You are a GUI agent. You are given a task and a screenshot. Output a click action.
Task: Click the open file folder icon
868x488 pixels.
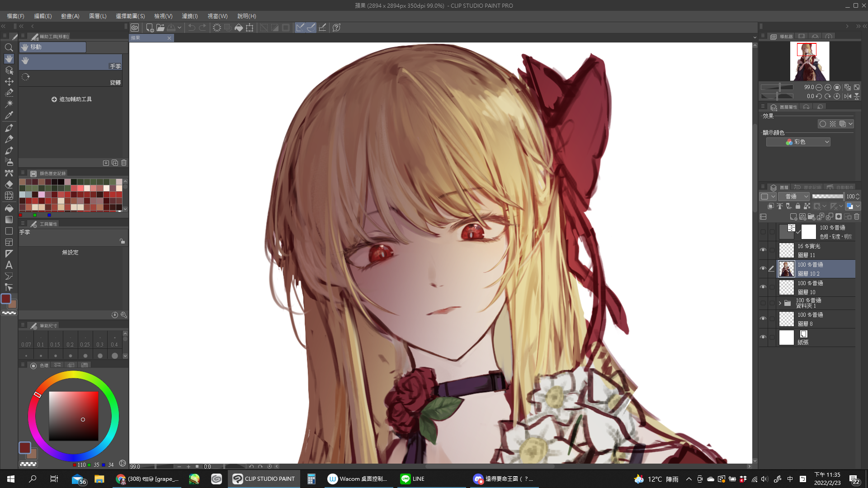click(x=160, y=28)
